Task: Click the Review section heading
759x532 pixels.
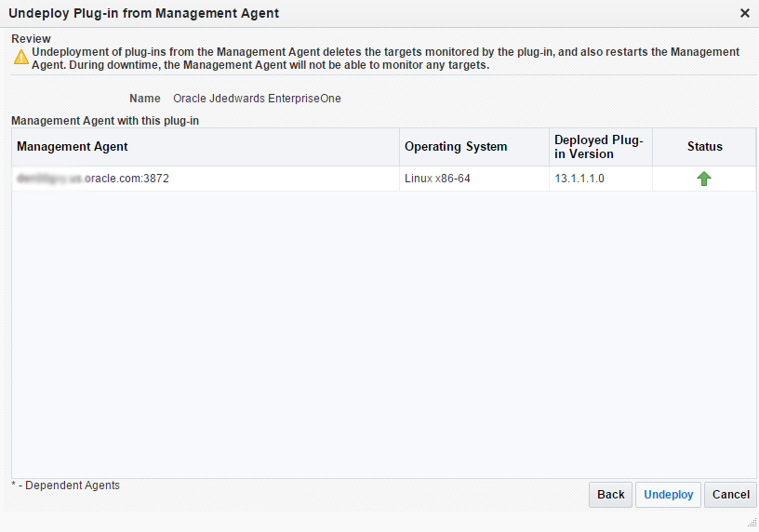Action: point(31,39)
